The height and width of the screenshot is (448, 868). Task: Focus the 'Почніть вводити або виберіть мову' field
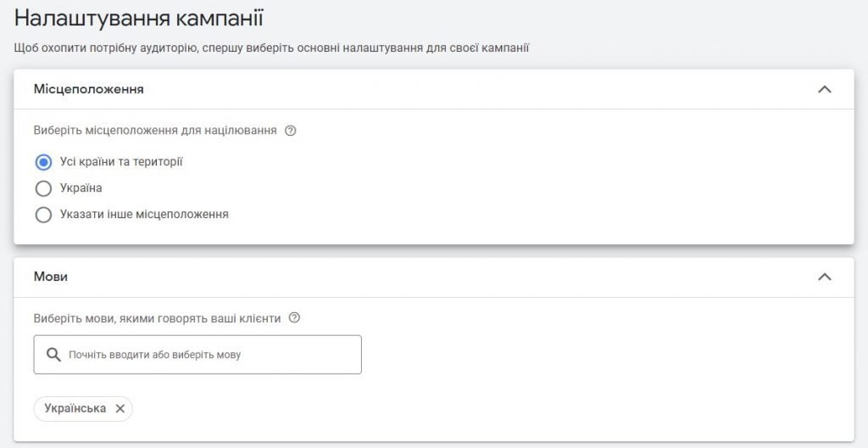198,355
